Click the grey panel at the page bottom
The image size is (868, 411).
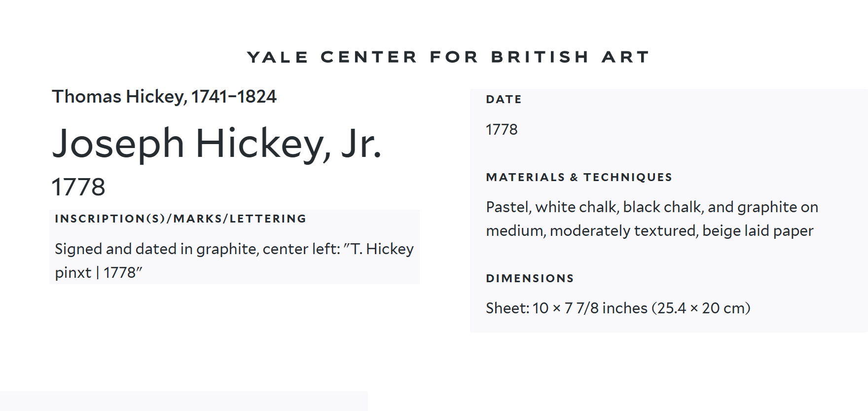(183, 401)
